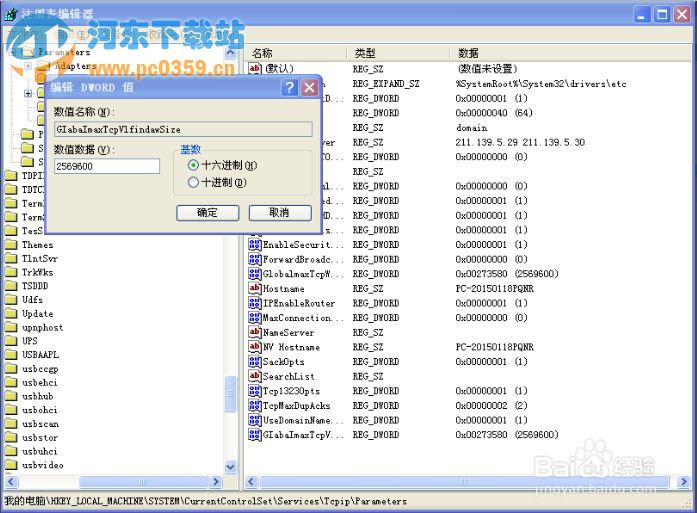Select the NameServer string value icon
The image size is (697, 513).
point(255,332)
